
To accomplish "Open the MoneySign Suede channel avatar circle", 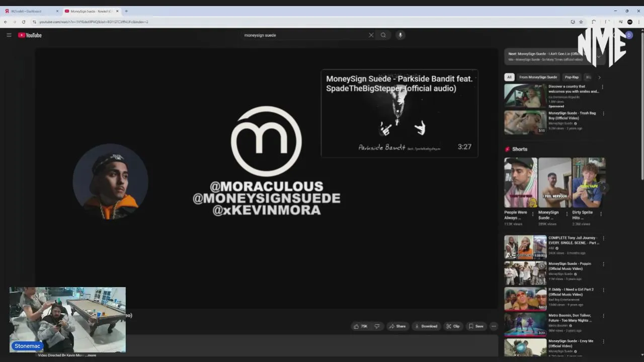I will tap(110, 182).
